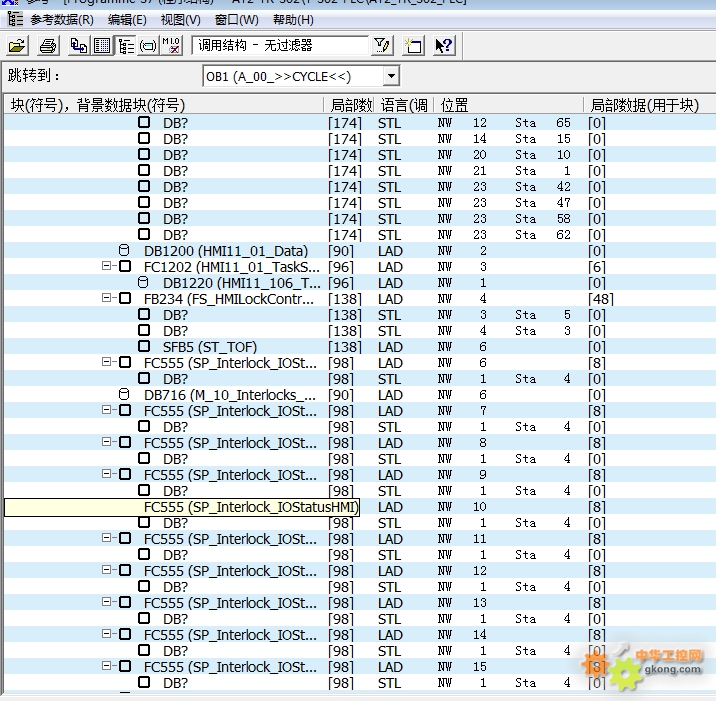Image resolution: width=716 pixels, height=701 pixels.
Task: Select the DB1200 (HMI11_01_Data) row text
Action: (226, 251)
